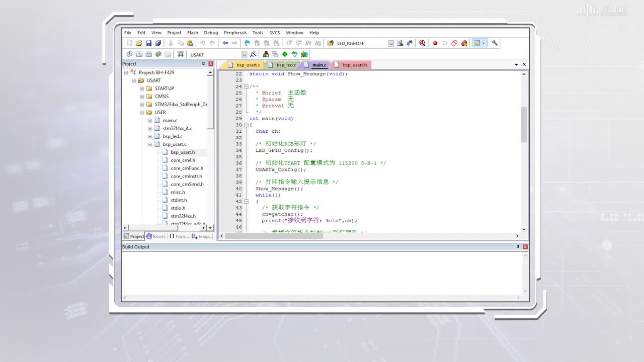The image size is (644, 362).
Task: Close the Build Output panel
Action: coord(525,247)
